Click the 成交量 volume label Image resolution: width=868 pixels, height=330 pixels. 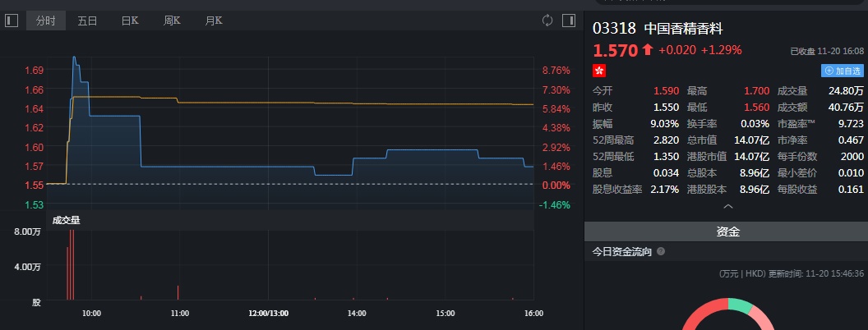[x=66, y=220]
